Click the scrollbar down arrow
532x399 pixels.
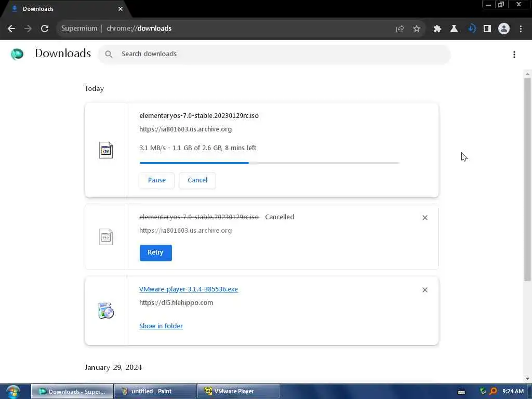coord(527,379)
